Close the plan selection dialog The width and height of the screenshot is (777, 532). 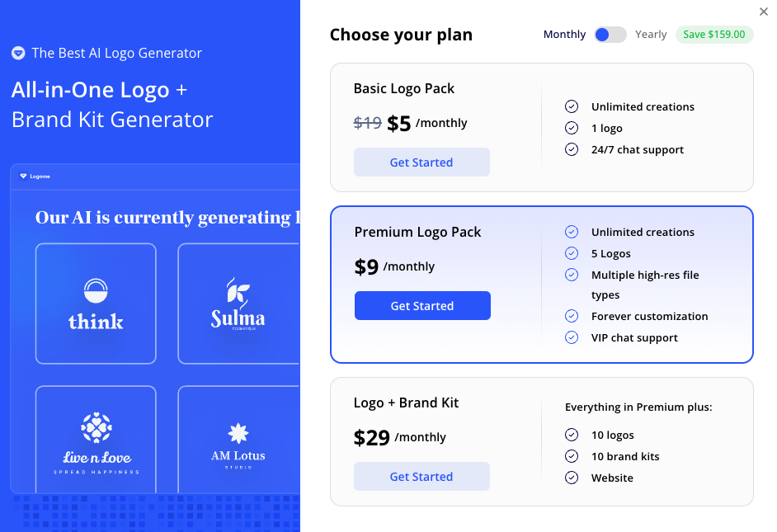tap(763, 11)
